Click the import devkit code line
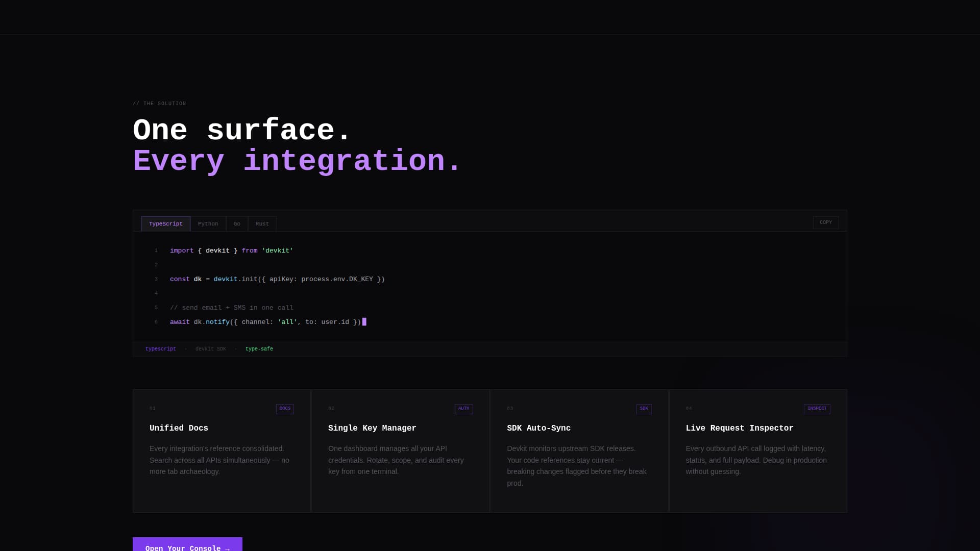980x551 pixels. click(231, 251)
